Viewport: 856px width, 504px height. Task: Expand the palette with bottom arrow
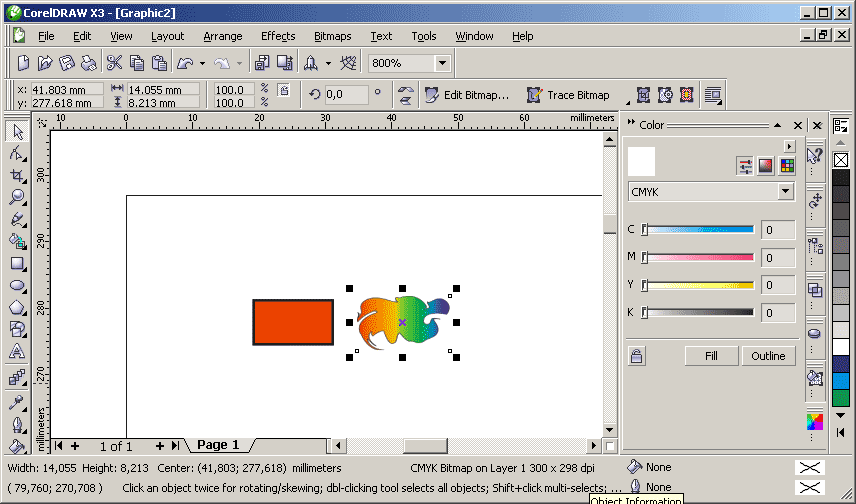click(841, 432)
